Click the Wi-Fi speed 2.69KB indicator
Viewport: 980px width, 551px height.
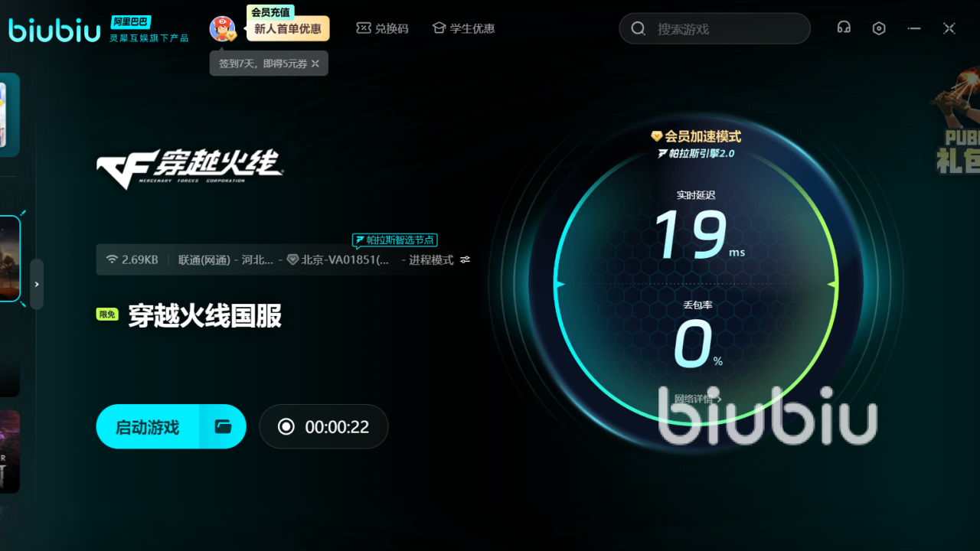[132, 260]
